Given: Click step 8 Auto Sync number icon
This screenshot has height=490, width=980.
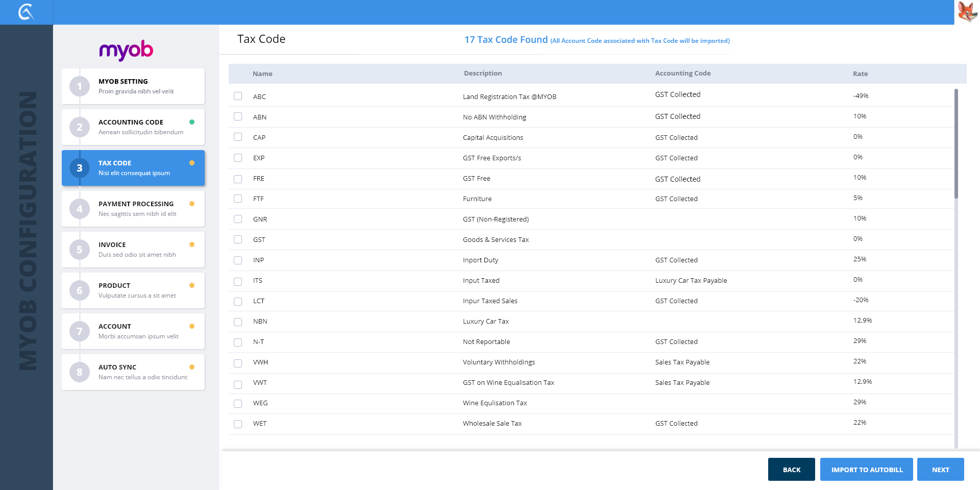Looking at the screenshot, I should coord(80,372).
